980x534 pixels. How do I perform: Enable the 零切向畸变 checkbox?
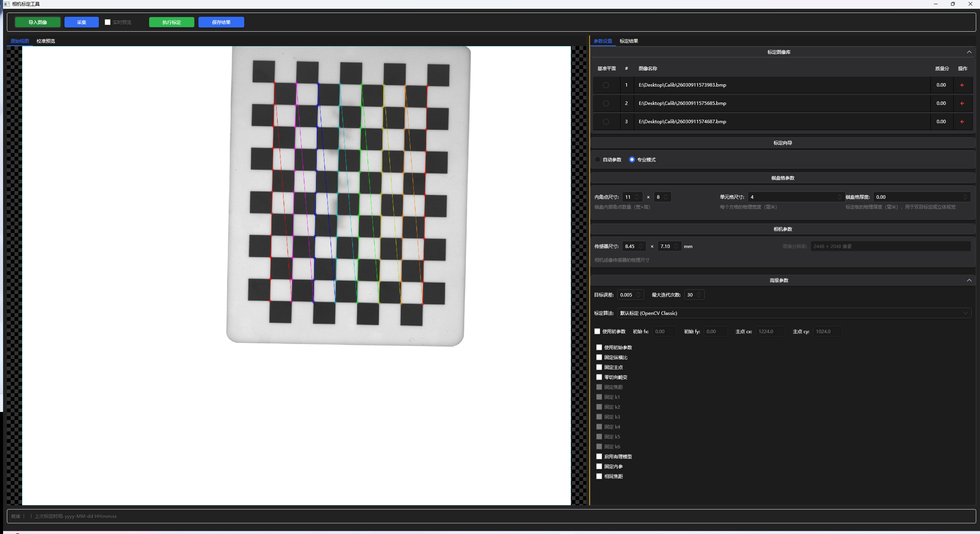click(599, 377)
